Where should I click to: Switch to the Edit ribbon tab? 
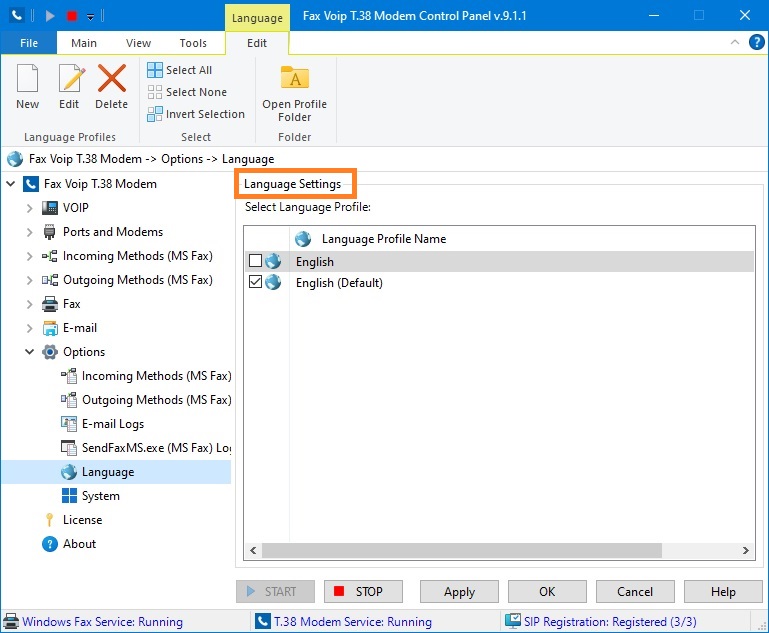[x=257, y=43]
